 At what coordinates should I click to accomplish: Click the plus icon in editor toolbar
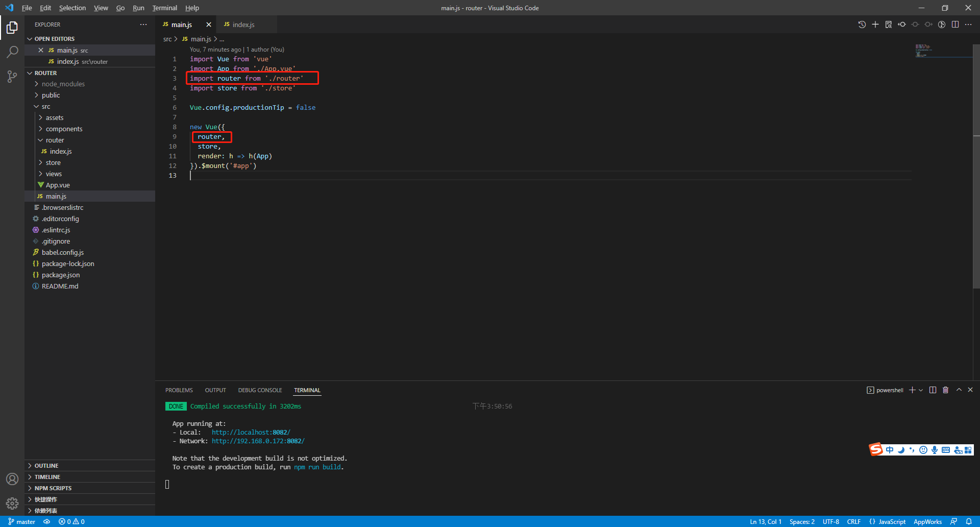875,25
